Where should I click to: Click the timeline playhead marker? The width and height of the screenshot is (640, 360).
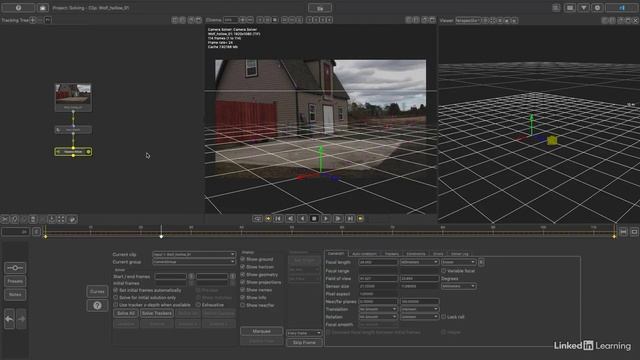[x=161, y=236]
